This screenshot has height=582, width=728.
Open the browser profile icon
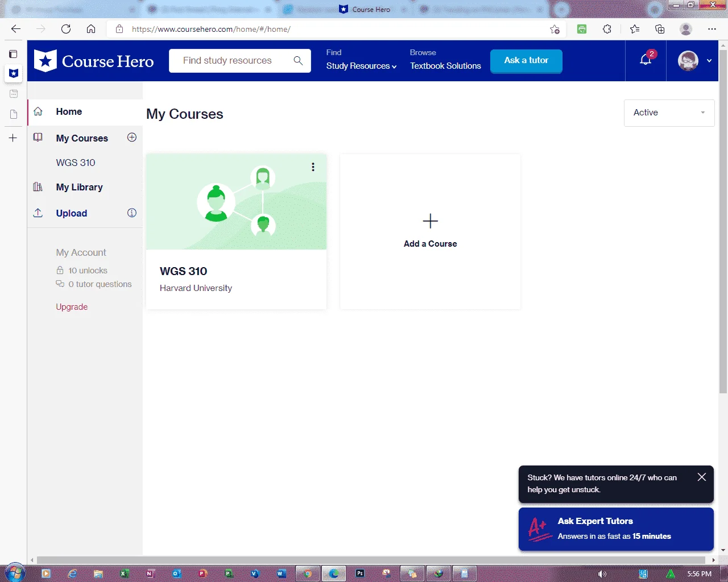point(686,29)
